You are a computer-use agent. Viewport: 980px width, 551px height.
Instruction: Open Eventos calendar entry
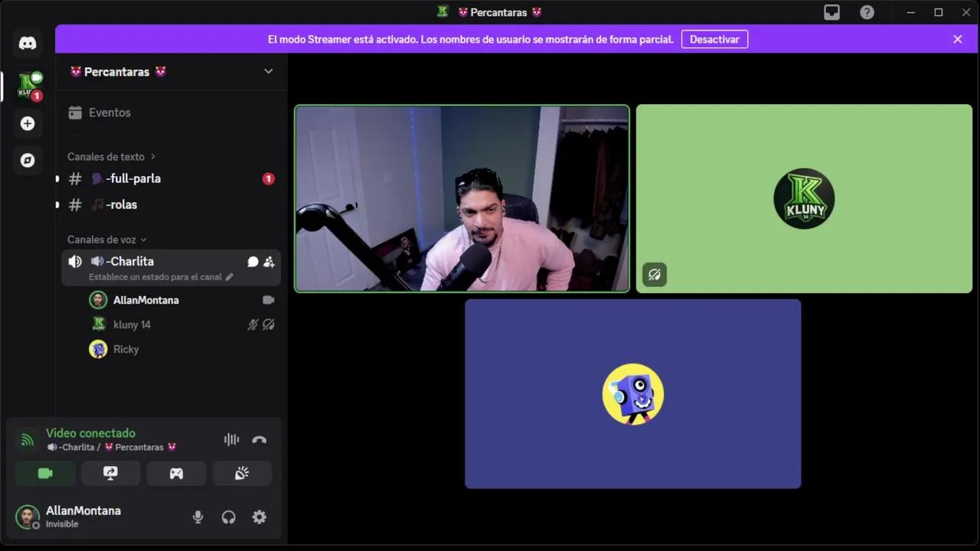tap(170, 112)
